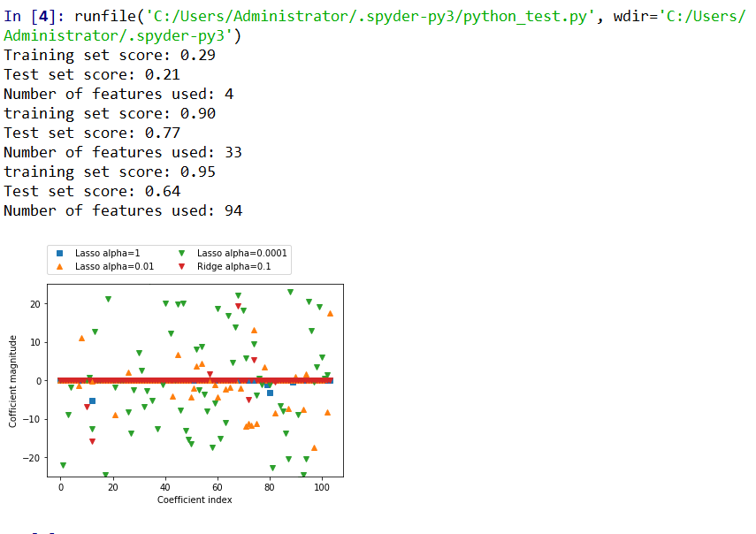
Task: Select the red triangle point near magnitude 20
Action: [x=238, y=307]
